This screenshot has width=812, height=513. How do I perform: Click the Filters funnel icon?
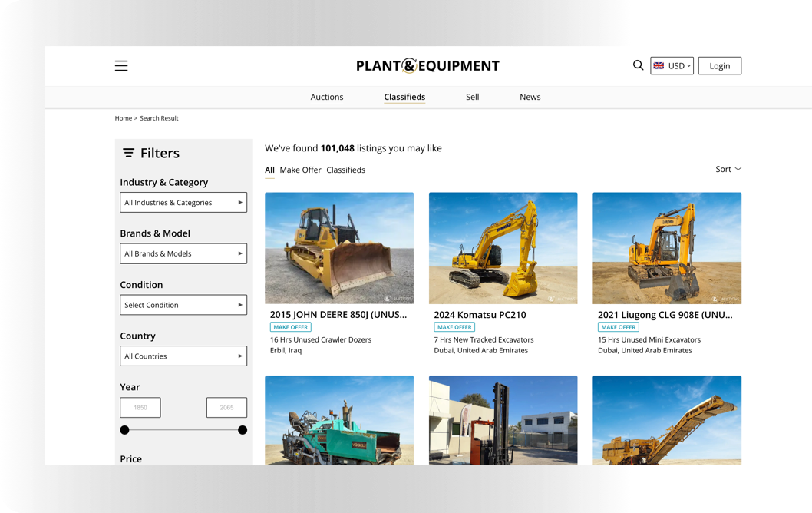click(x=128, y=153)
